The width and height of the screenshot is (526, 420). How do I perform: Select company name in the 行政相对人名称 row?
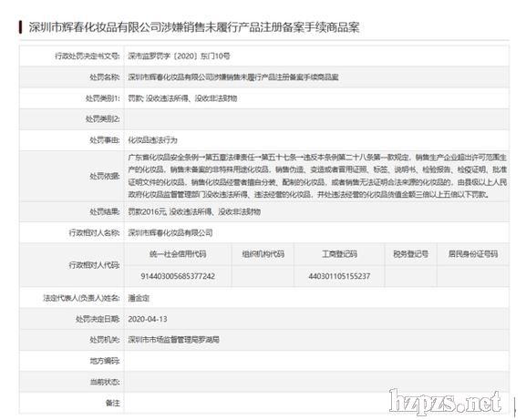[170, 232]
